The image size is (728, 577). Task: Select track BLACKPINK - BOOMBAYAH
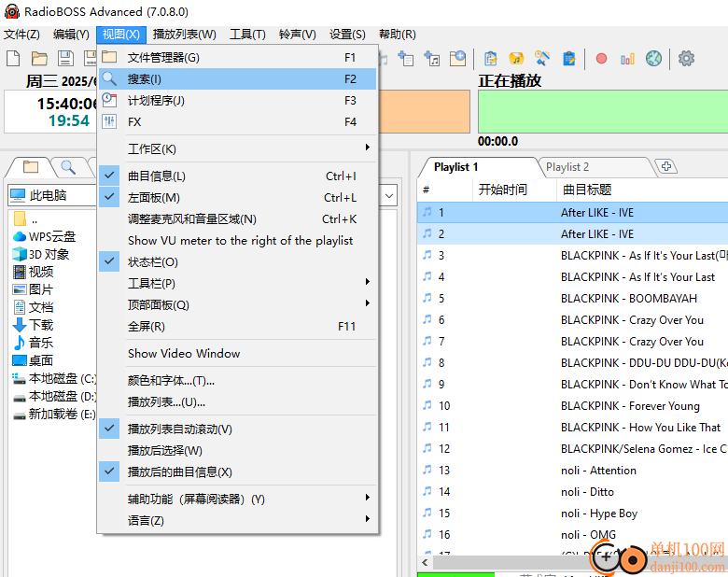[x=572, y=298]
